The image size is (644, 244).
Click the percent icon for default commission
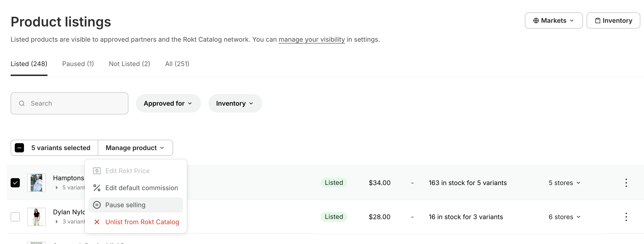click(x=97, y=188)
